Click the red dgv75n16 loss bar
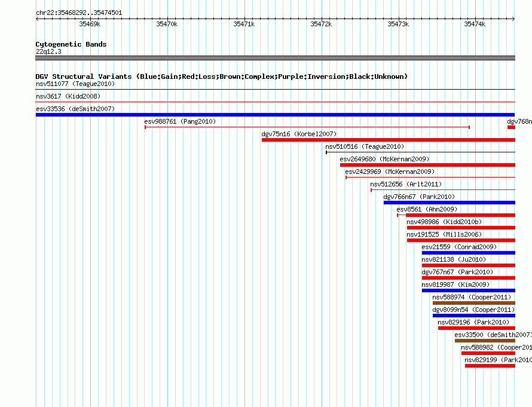The image size is (532, 407). point(389,140)
